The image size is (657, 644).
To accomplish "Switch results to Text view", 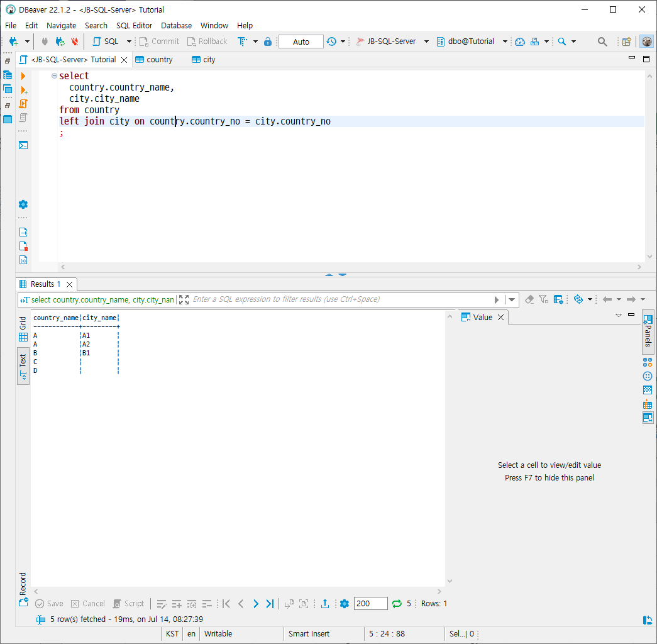I will pyautogui.click(x=23, y=365).
